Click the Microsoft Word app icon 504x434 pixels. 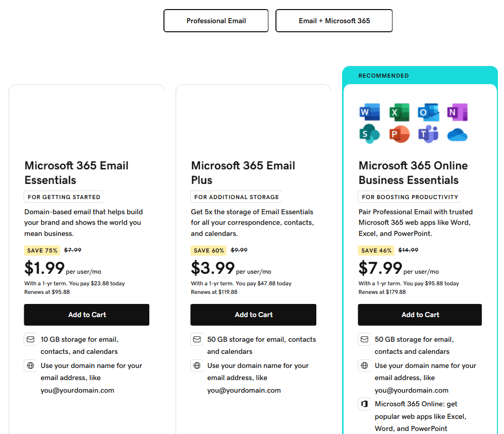pos(369,112)
